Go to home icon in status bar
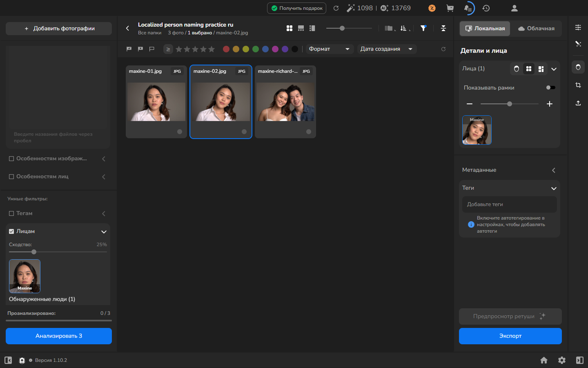 click(544, 360)
